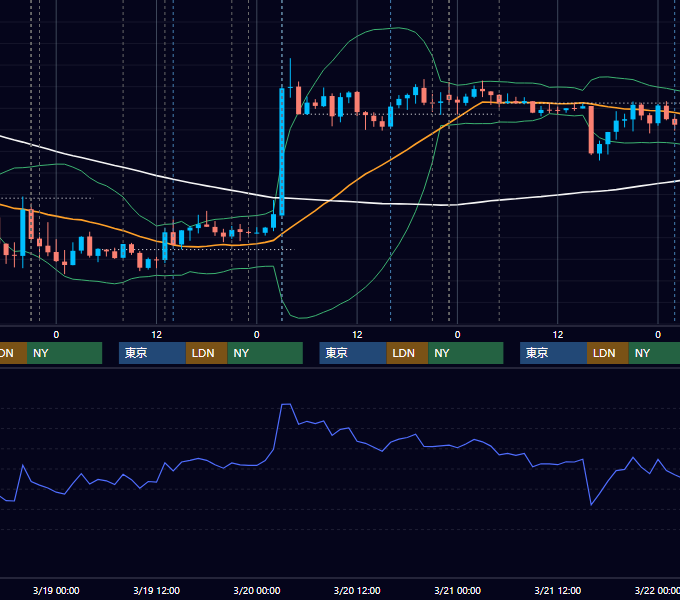Click the 東京 session block on 3/20

point(353,353)
